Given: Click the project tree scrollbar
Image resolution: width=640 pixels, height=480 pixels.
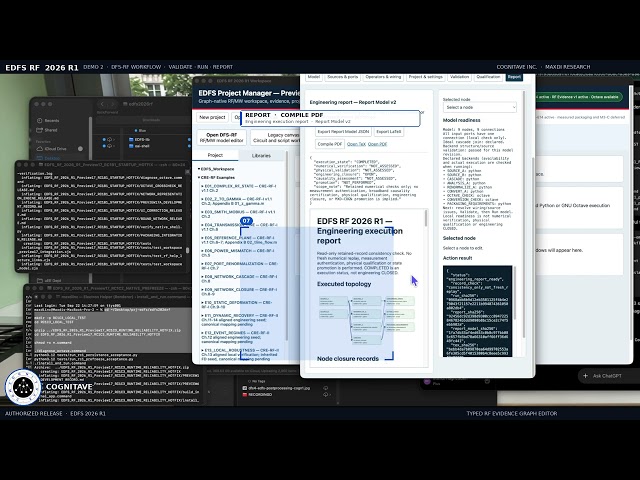Looking at the screenshot, I should [x=287, y=245].
